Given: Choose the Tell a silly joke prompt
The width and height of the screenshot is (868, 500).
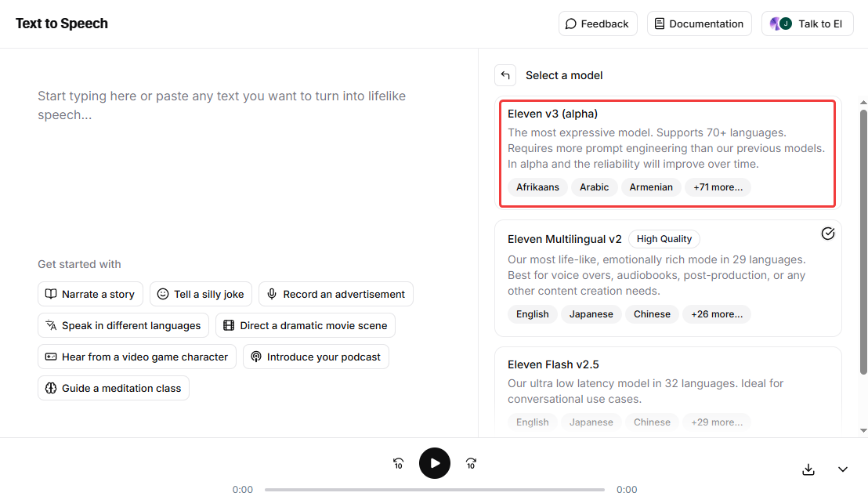Looking at the screenshot, I should coord(201,294).
